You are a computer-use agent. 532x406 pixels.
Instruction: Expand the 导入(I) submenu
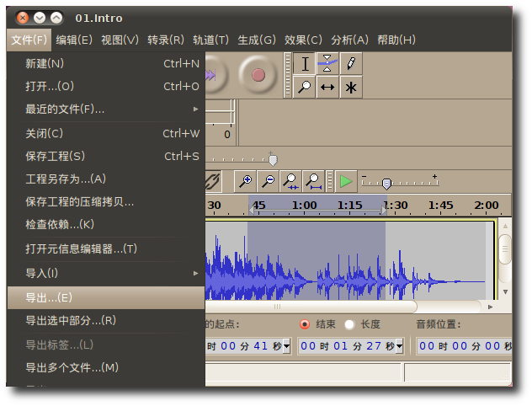(x=106, y=273)
